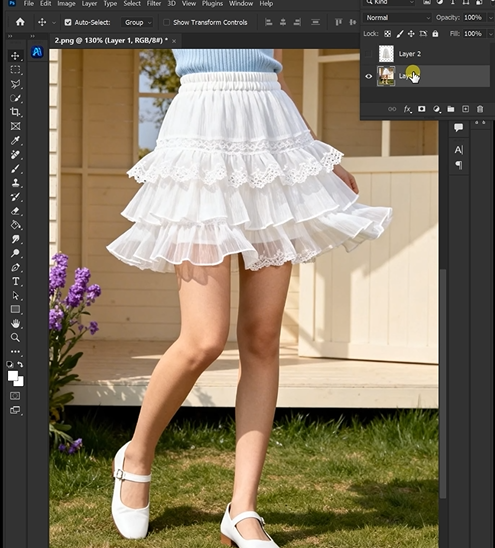This screenshot has height=548, width=495.
Task: Create a new group folder
Action: (x=451, y=109)
